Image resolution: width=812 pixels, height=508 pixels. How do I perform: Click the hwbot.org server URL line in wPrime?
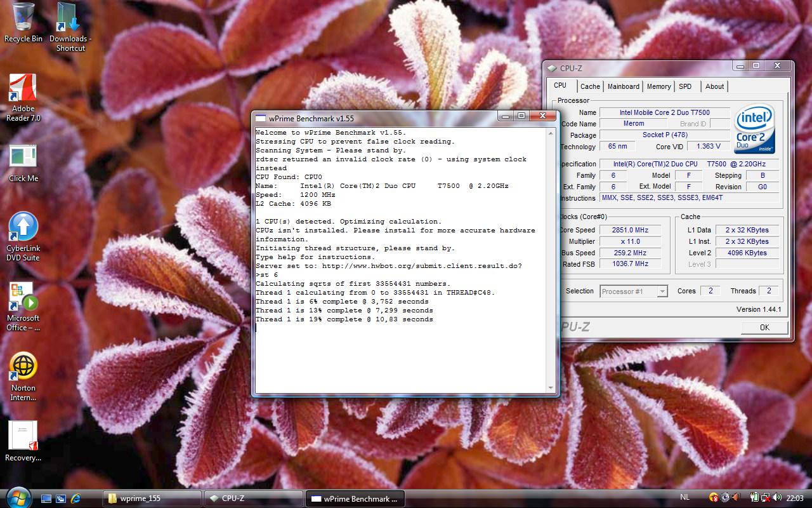coord(389,266)
